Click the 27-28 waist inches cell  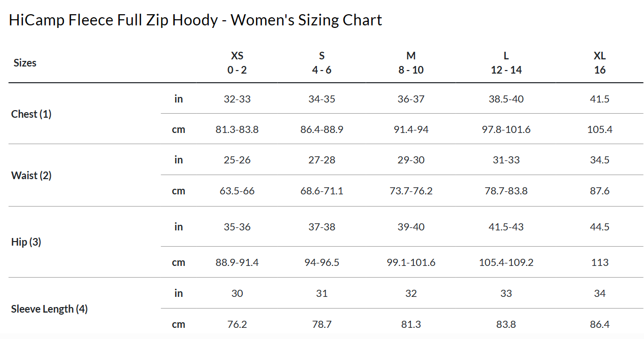[321, 160]
